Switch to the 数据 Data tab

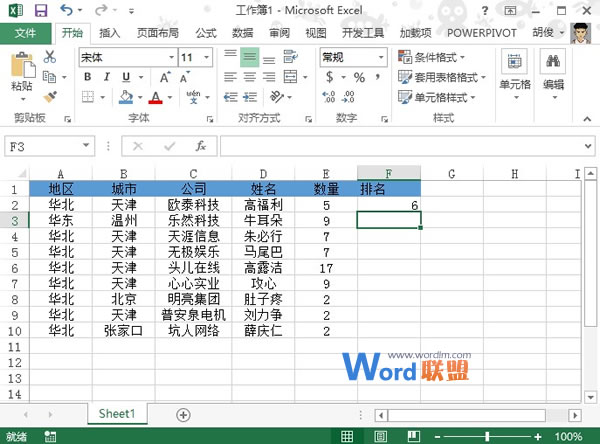click(x=243, y=33)
